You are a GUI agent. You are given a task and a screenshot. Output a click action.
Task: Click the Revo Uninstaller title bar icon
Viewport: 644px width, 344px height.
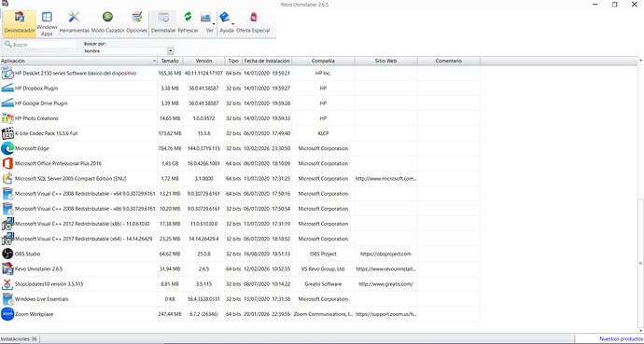tap(5, 4)
